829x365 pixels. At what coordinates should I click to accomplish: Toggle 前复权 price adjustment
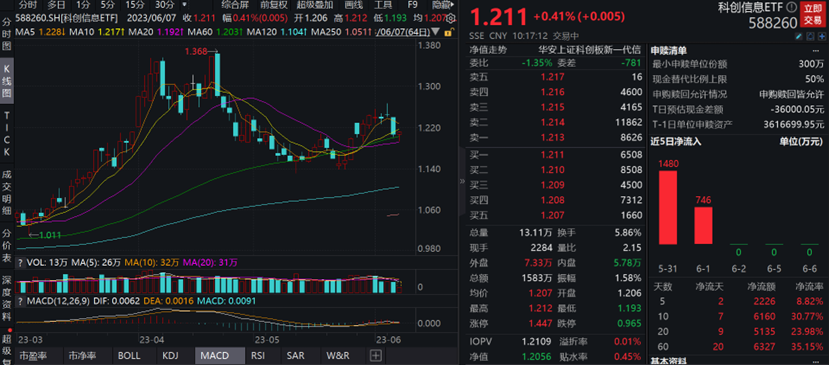pos(273,5)
